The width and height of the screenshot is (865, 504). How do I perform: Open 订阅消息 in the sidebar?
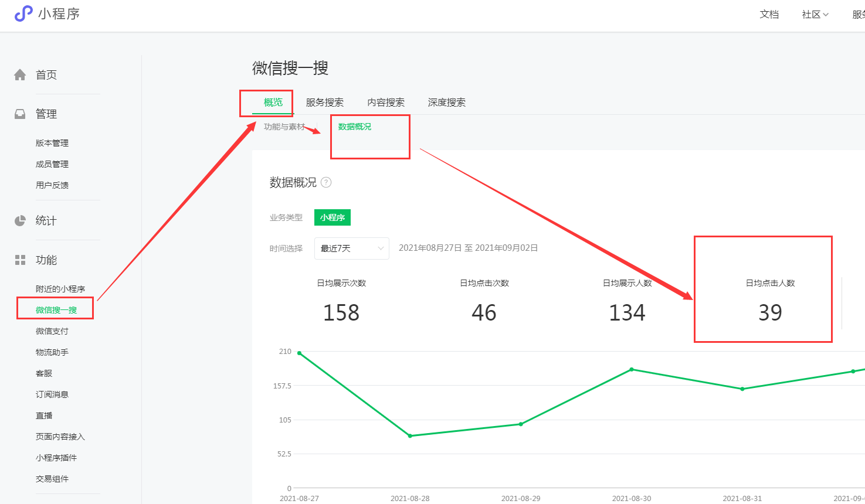(x=52, y=394)
